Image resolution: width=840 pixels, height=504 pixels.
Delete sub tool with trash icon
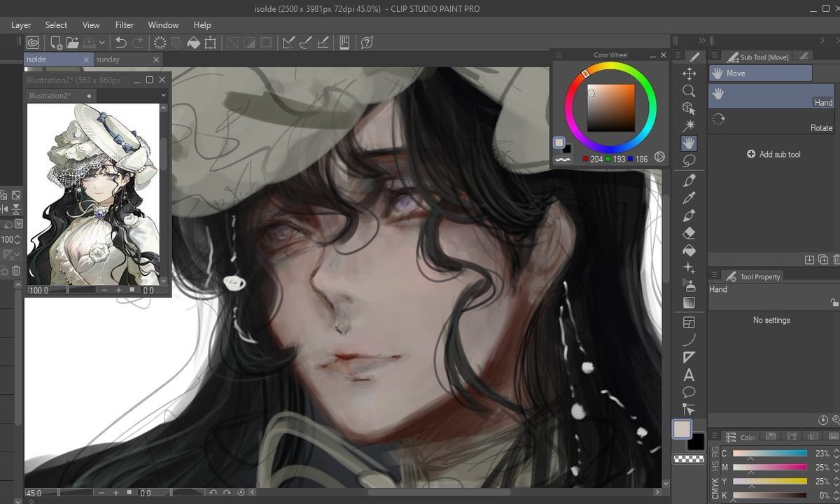(x=835, y=260)
